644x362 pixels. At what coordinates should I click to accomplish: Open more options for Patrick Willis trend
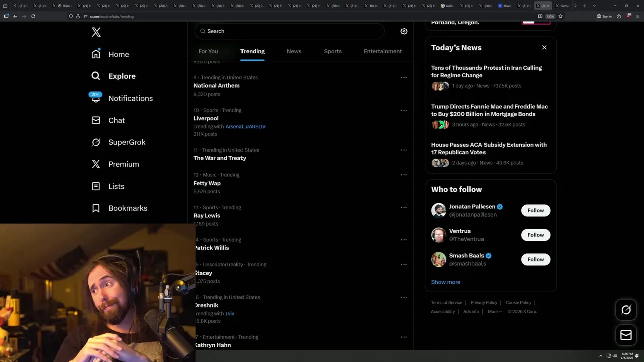point(404,240)
